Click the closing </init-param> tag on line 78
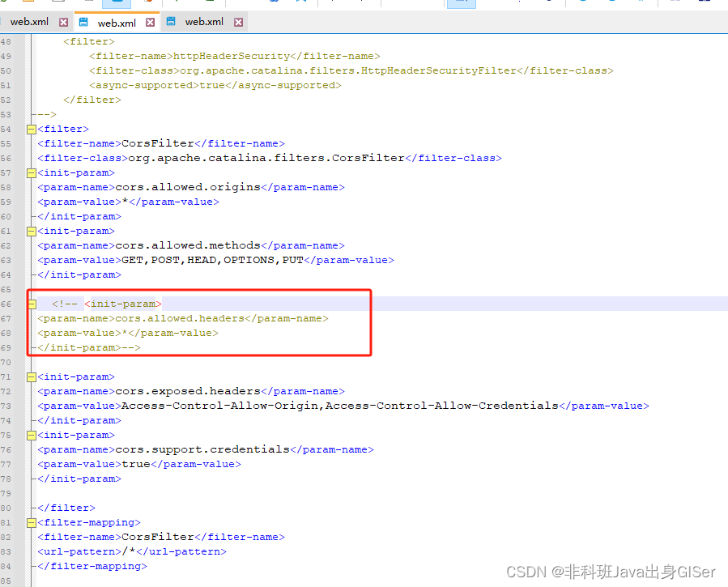The image size is (728, 587). tap(79, 479)
